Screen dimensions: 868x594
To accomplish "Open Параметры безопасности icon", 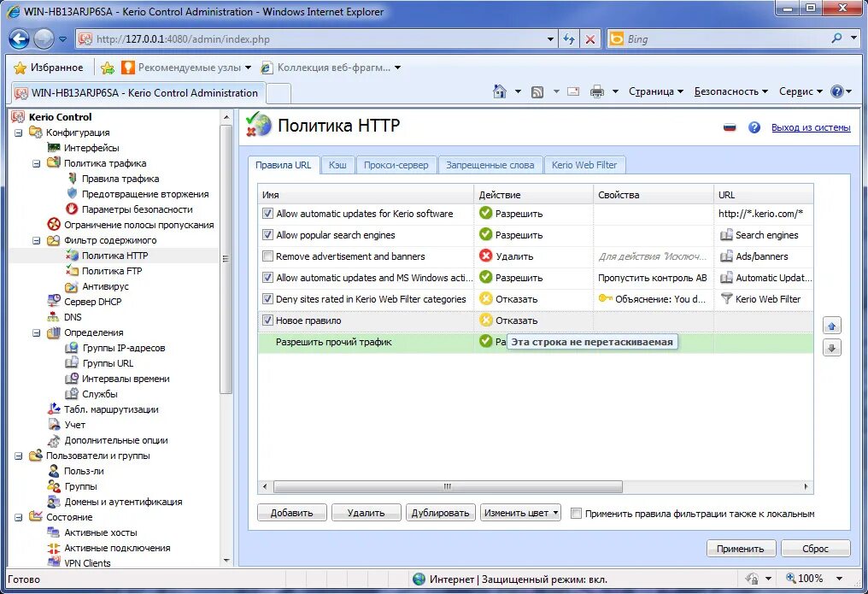I will coord(72,209).
